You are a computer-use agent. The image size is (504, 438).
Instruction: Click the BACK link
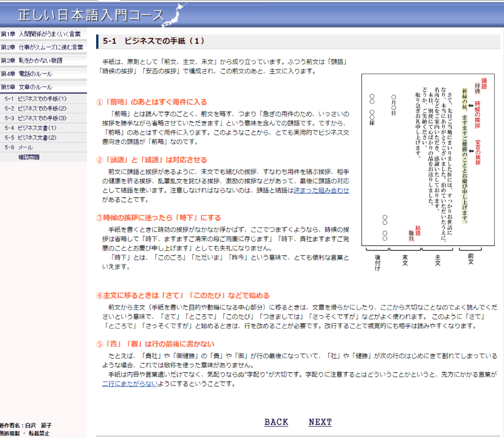tap(276, 422)
